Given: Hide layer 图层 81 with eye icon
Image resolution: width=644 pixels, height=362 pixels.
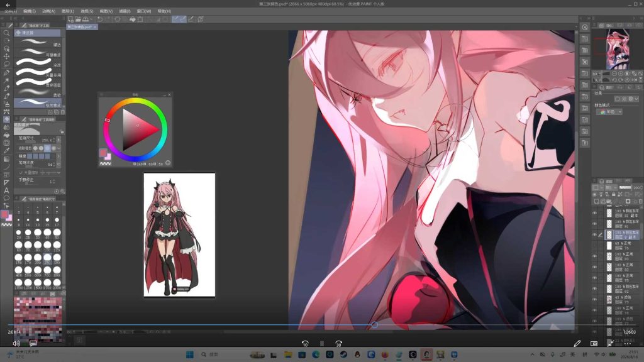Looking at the screenshot, I should click(x=594, y=224).
